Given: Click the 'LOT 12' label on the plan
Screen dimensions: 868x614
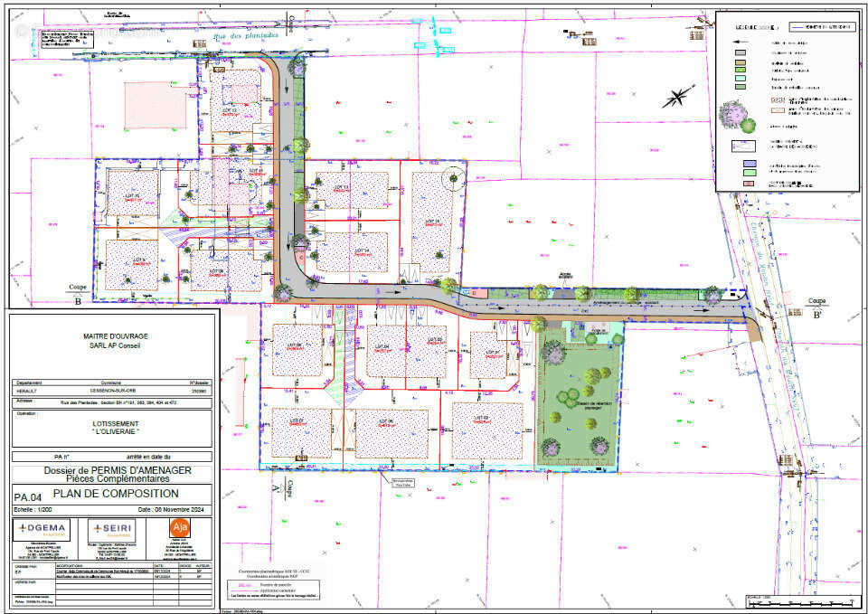Looking at the screenshot, I should coord(231,110).
